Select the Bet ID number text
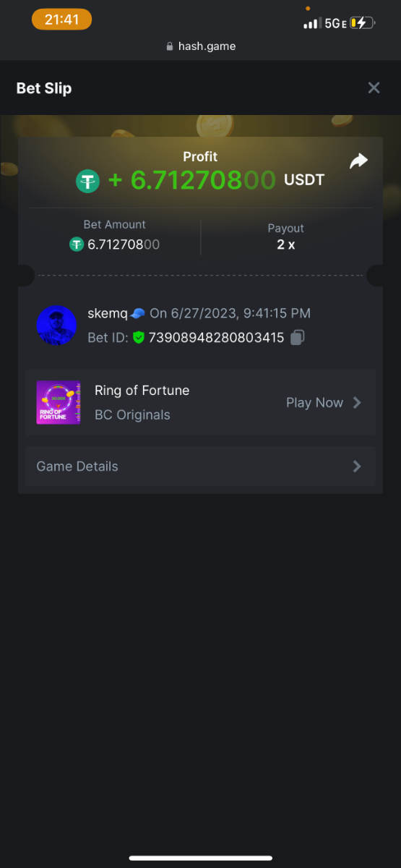Viewport: 401px width, 868px height. click(216, 338)
